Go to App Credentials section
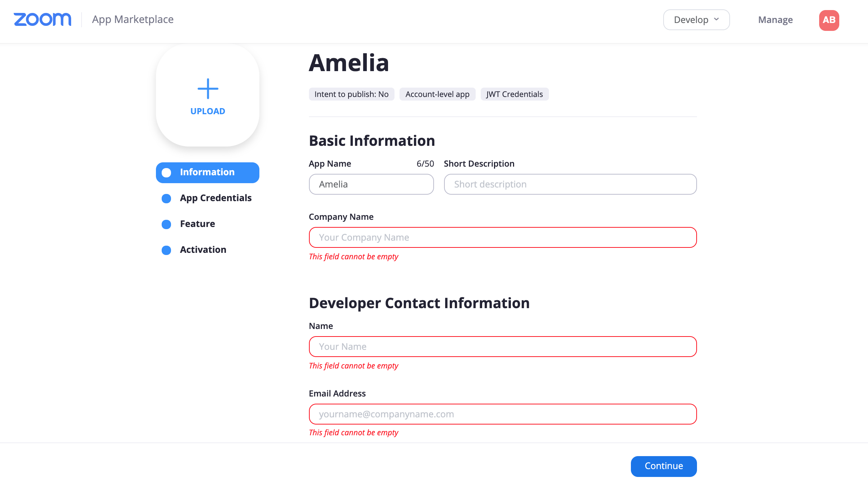This screenshot has width=868, height=487. coord(216,198)
